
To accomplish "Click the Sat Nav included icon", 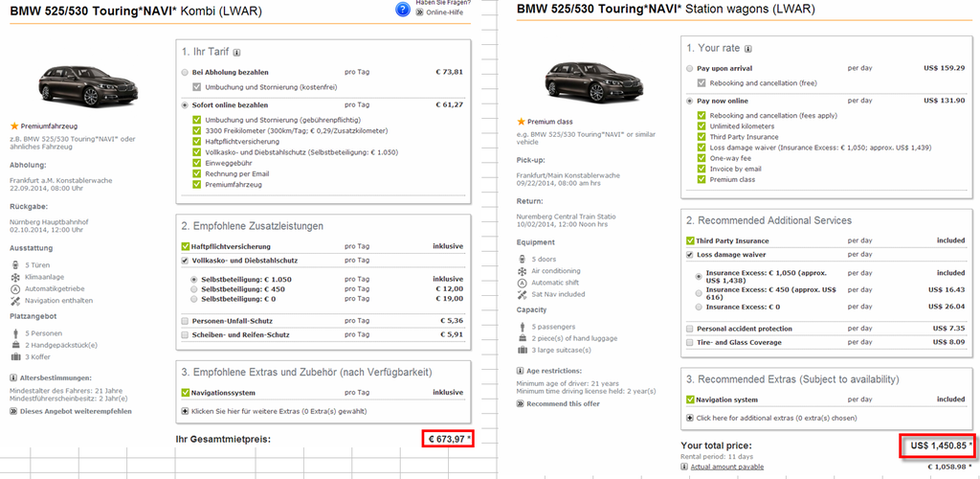I will [x=522, y=294].
